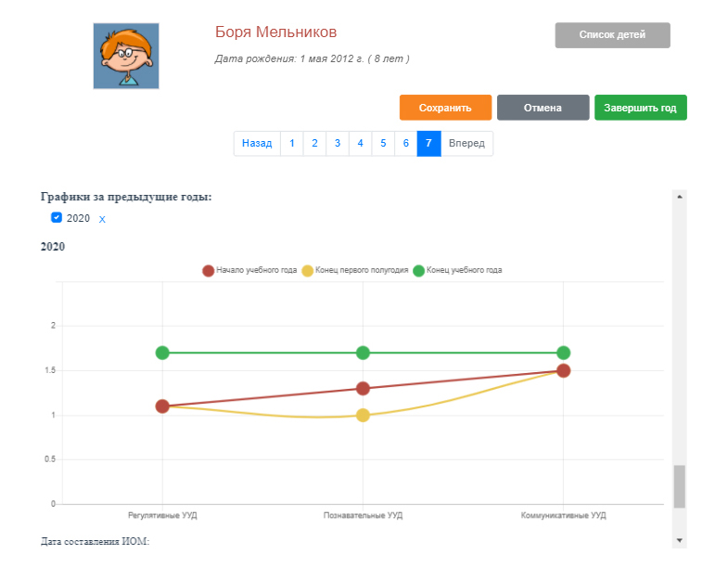Go to pagination page 1
This screenshot has width=728, height=580.
click(x=292, y=144)
